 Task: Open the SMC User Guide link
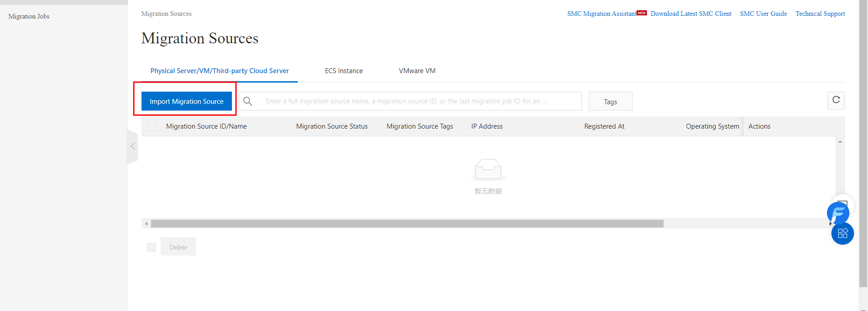[x=763, y=14]
